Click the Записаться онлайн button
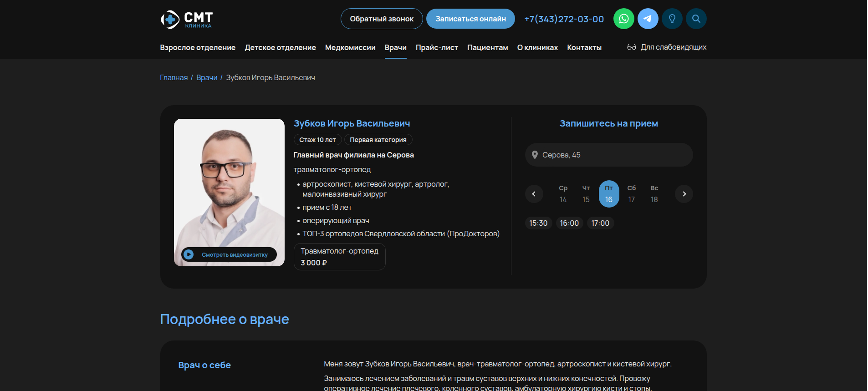 (x=470, y=19)
